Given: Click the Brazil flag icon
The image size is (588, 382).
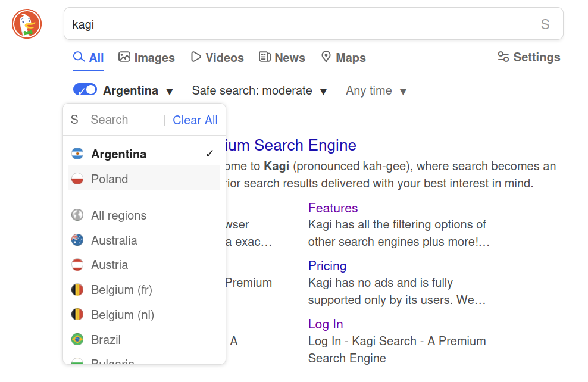Looking at the screenshot, I should [x=77, y=340].
